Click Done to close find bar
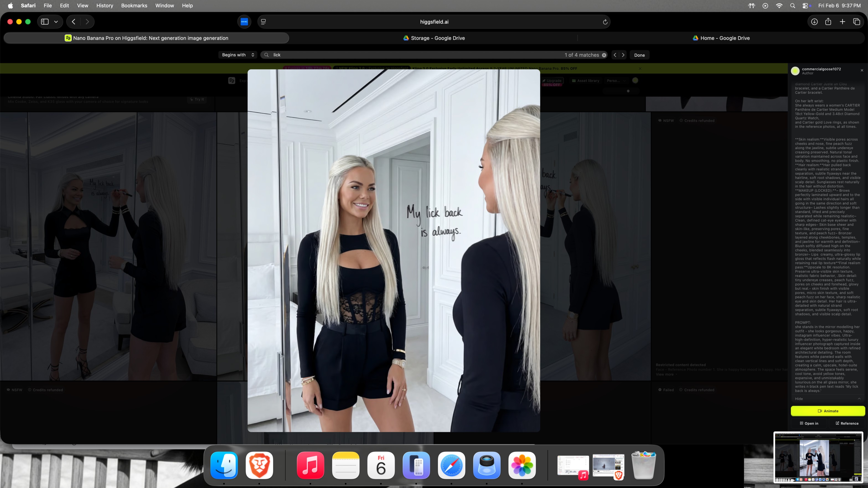The height and width of the screenshot is (488, 868). [639, 55]
